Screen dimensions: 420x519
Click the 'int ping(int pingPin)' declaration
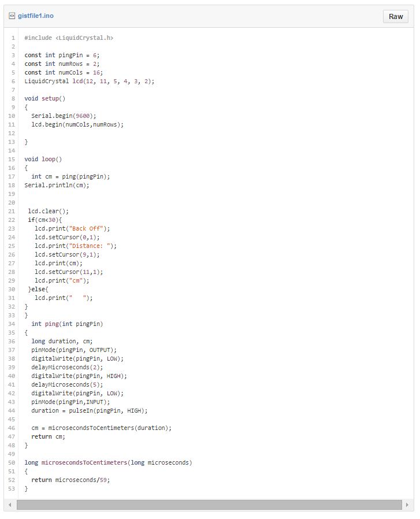(67, 324)
